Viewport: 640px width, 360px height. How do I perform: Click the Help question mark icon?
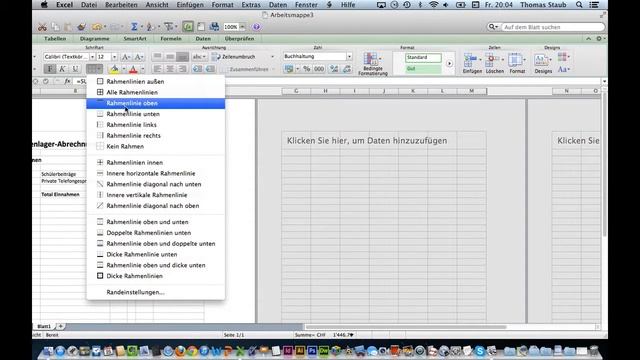(x=256, y=27)
